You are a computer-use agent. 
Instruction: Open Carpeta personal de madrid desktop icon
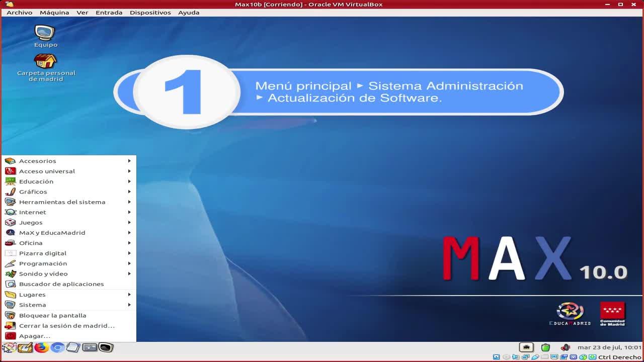point(46,68)
